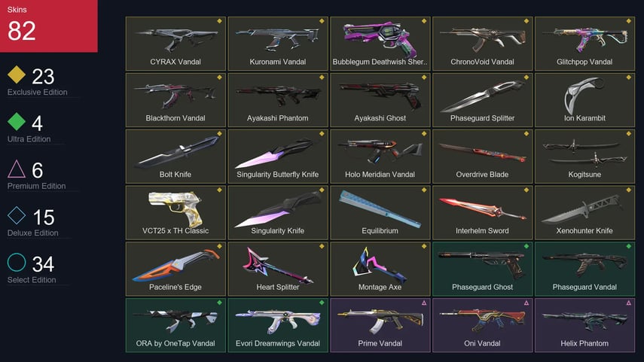This screenshot has height=362, width=644.
Task: Click the blue Deluxe Edition diamond icon
Action: [x=17, y=215]
